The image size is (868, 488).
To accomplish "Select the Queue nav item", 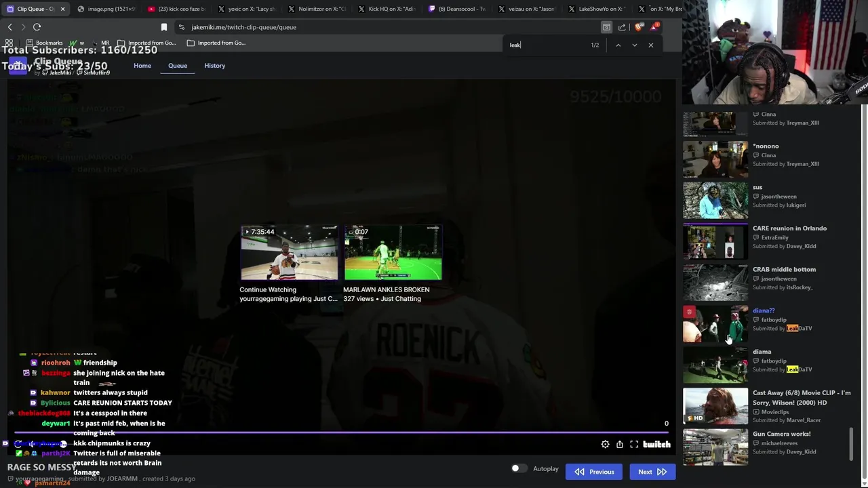I will 178,66.
